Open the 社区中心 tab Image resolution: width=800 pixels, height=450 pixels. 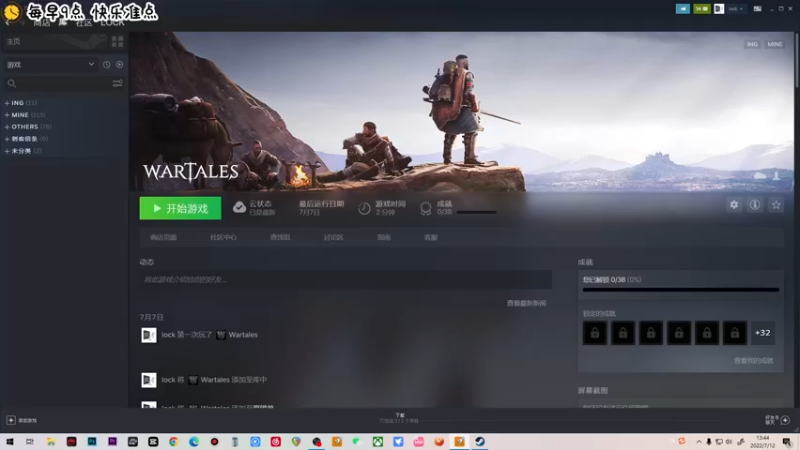(x=223, y=237)
